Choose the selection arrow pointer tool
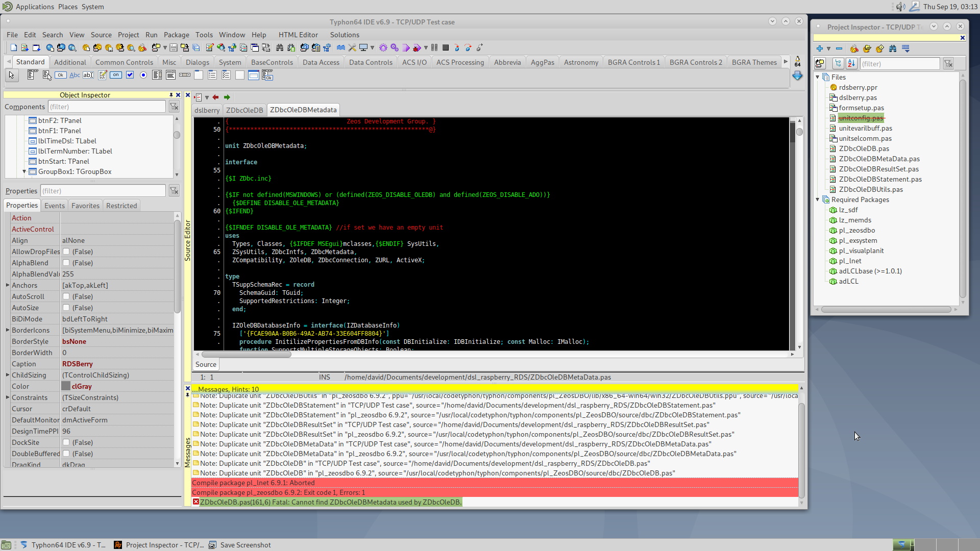 point(11,76)
